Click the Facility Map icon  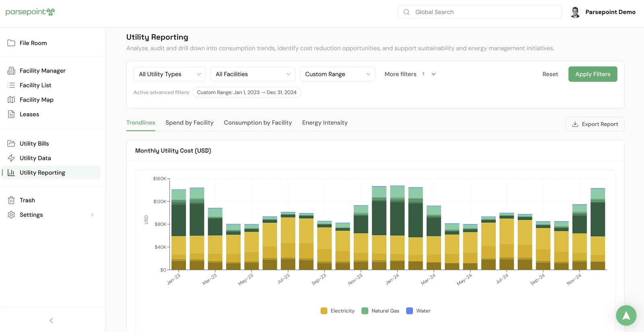pyautogui.click(x=11, y=100)
